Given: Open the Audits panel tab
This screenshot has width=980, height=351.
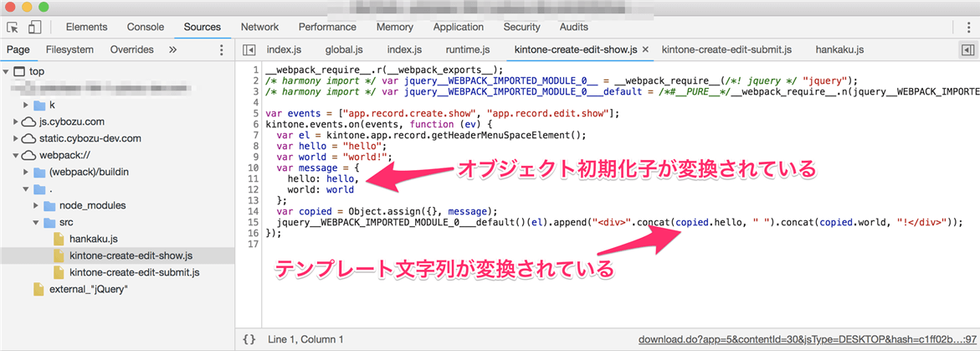Looking at the screenshot, I should point(574,27).
